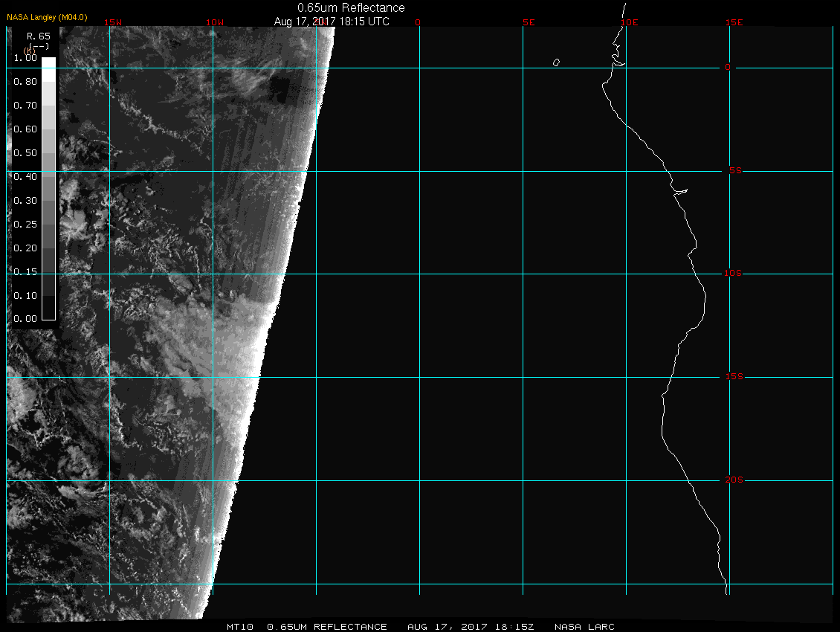Click the 'AUG 17, 2017 18:15Z' footer text

click(471, 627)
